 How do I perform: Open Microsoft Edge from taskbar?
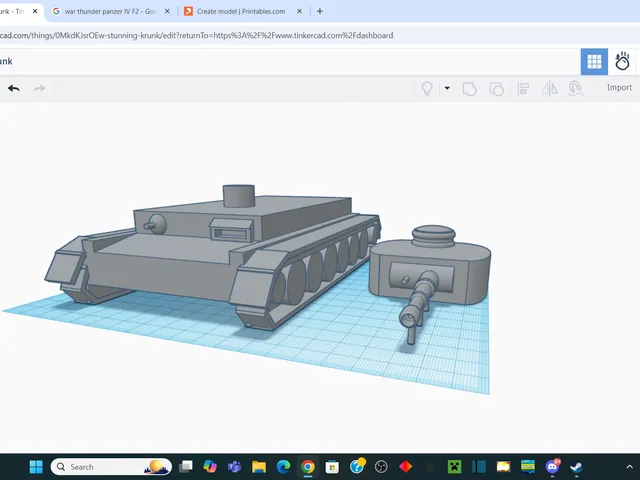pos(283,467)
